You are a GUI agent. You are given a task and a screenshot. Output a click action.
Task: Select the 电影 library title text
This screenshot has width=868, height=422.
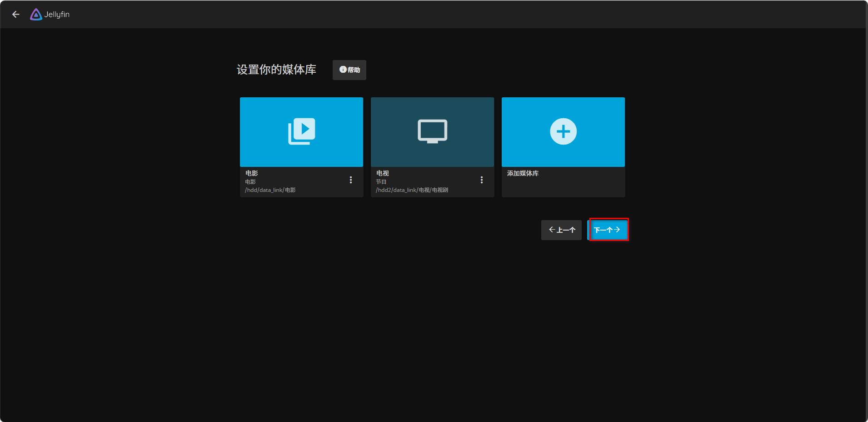pos(251,173)
